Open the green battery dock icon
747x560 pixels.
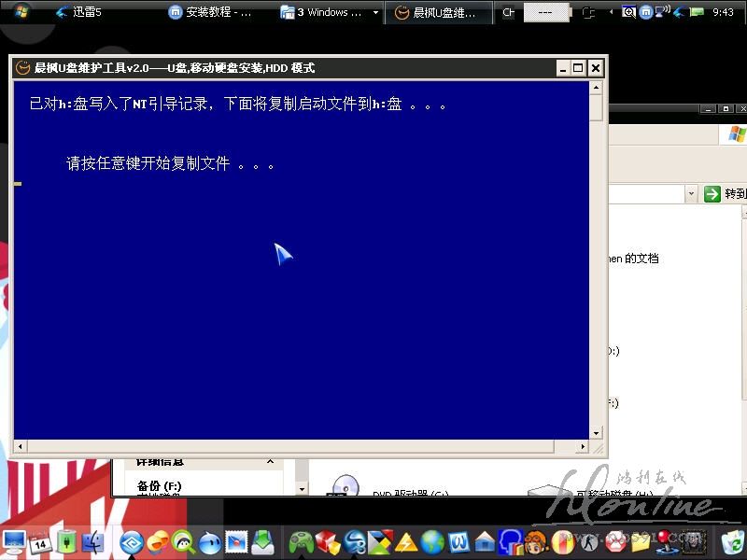(66, 543)
